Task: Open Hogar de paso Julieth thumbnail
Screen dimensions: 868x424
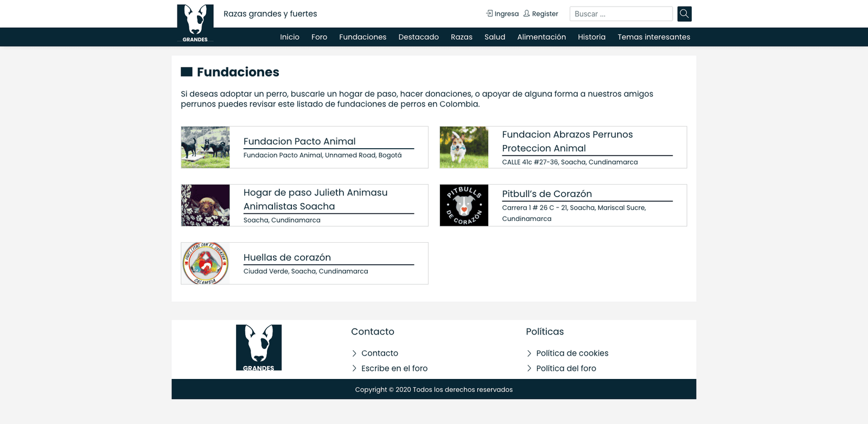Action: pyautogui.click(x=206, y=205)
